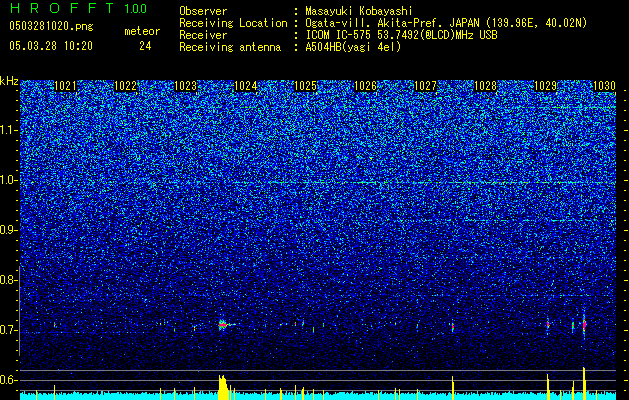This screenshot has width=629, height=400.
Task: Click antenna value A504HB(yagi 4el)
Action: point(353,47)
